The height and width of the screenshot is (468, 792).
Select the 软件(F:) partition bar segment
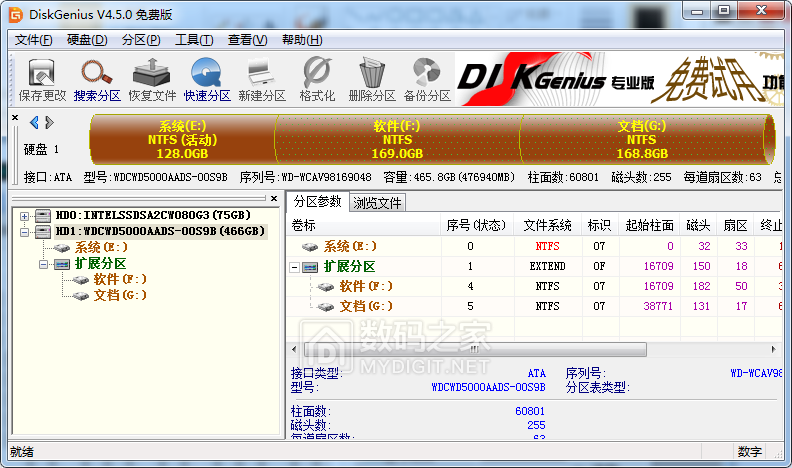click(397, 140)
